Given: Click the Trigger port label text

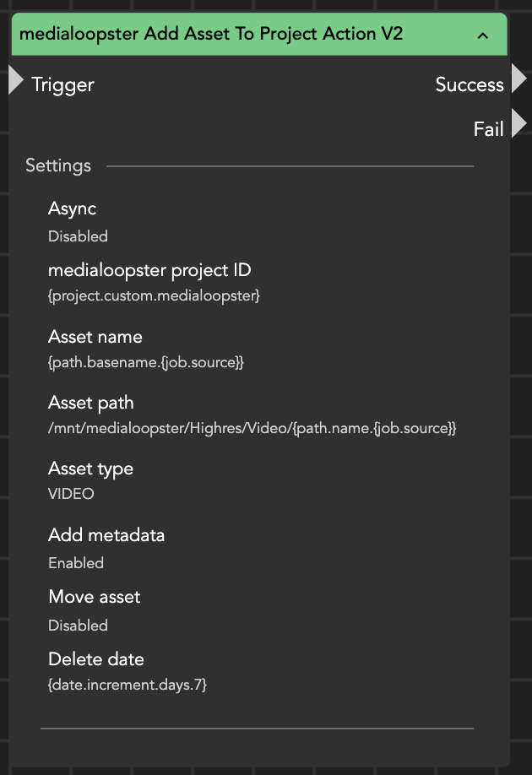Looking at the screenshot, I should (62, 84).
